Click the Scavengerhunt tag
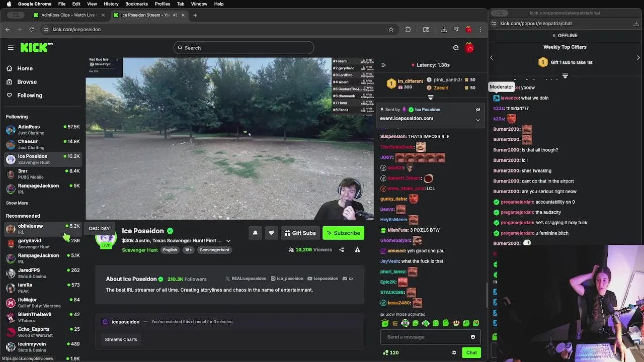This screenshot has height=362, width=644. 214,250
